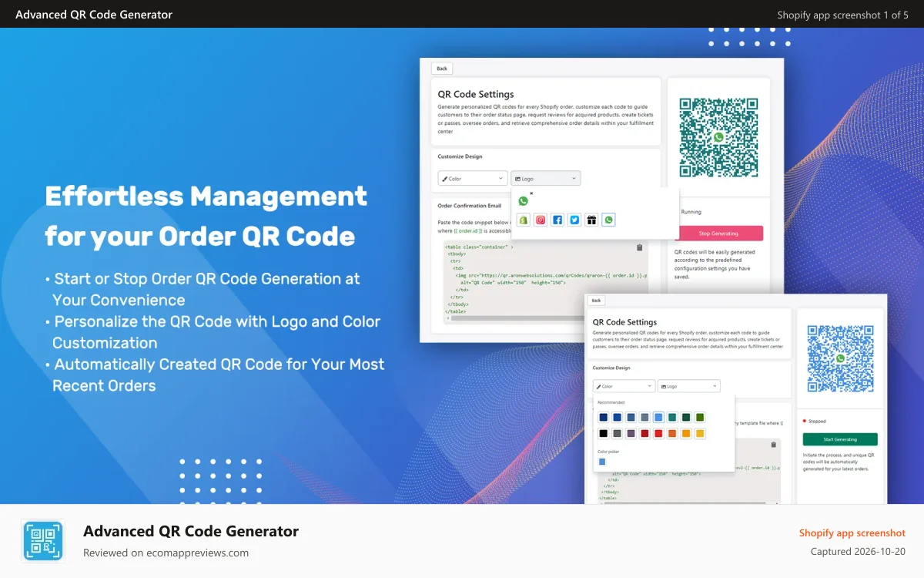The image size is (924, 578).
Task: Pick the olive green swatch
Action: coord(700,417)
